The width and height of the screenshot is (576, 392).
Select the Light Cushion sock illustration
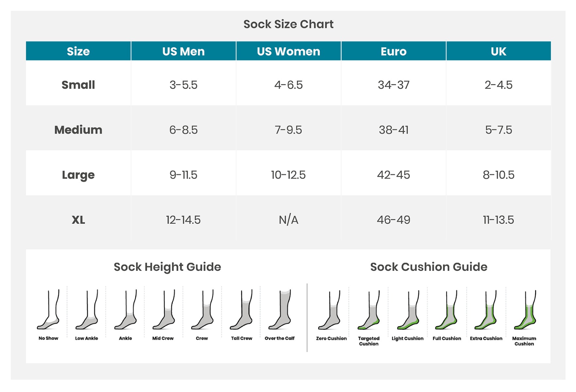[x=408, y=310]
